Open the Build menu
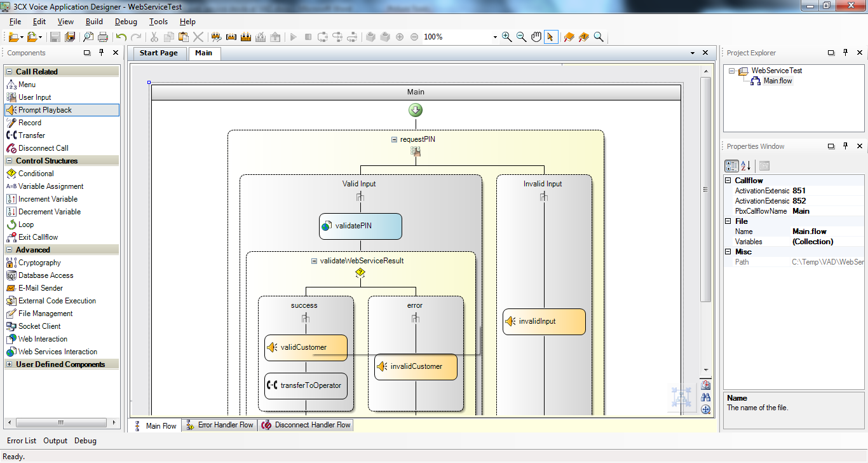868x463 pixels. [94, 22]
